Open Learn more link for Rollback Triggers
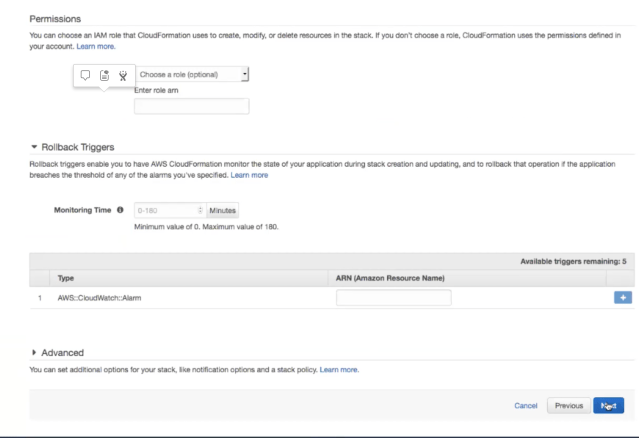Screen dimensions: 639x438 coord(249,175)
